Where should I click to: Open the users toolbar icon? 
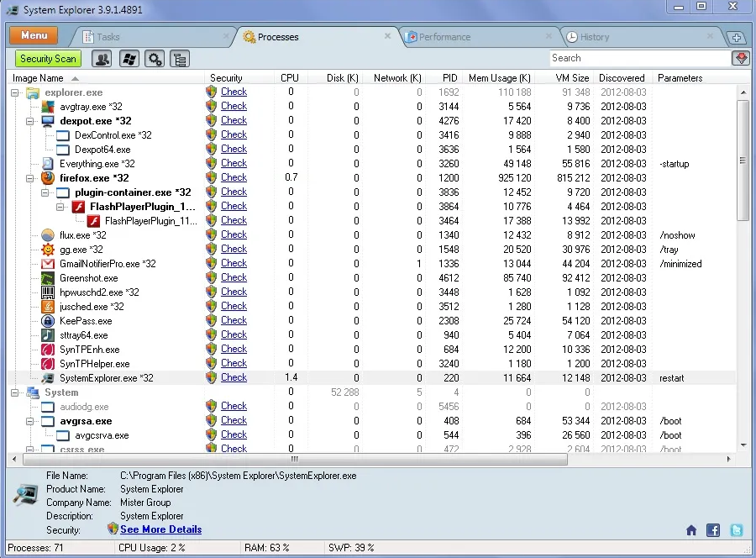(102, 59)
